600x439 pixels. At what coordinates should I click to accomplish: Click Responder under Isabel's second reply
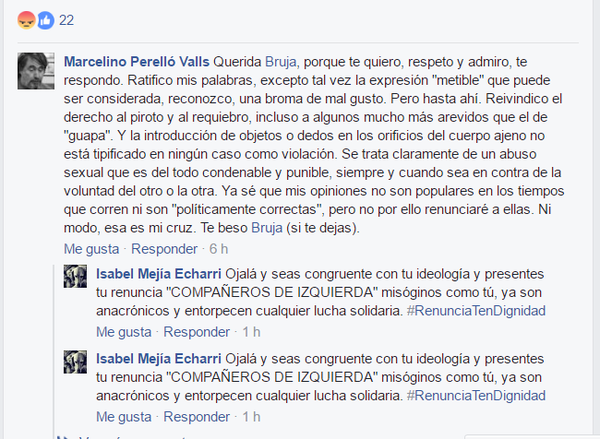[x=197, y=417]
